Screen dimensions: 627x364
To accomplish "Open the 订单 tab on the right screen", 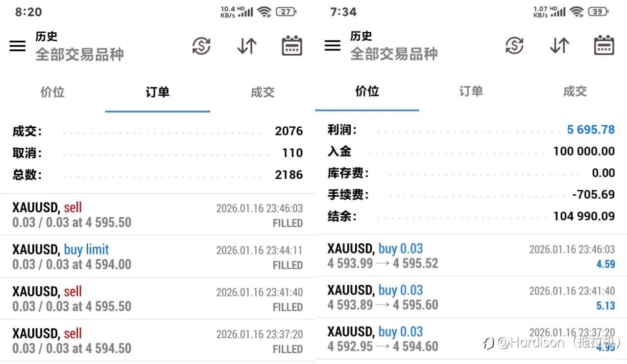I will pos(471,92).
